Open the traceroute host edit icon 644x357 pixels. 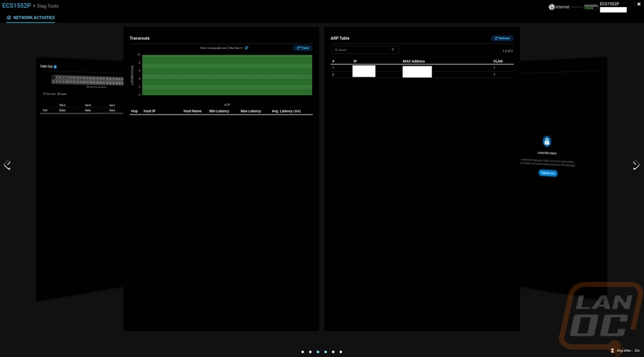tap(246, 48)
